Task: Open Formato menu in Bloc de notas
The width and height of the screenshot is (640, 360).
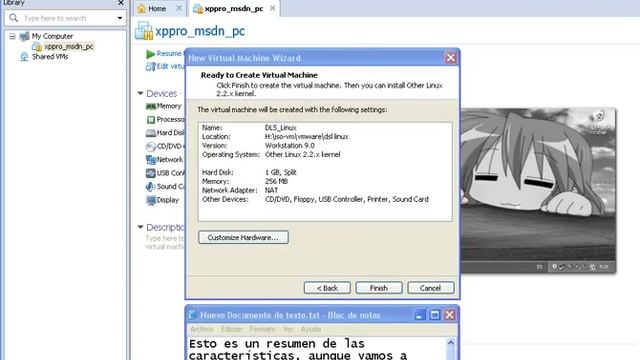Action: (x=262, y=329)
